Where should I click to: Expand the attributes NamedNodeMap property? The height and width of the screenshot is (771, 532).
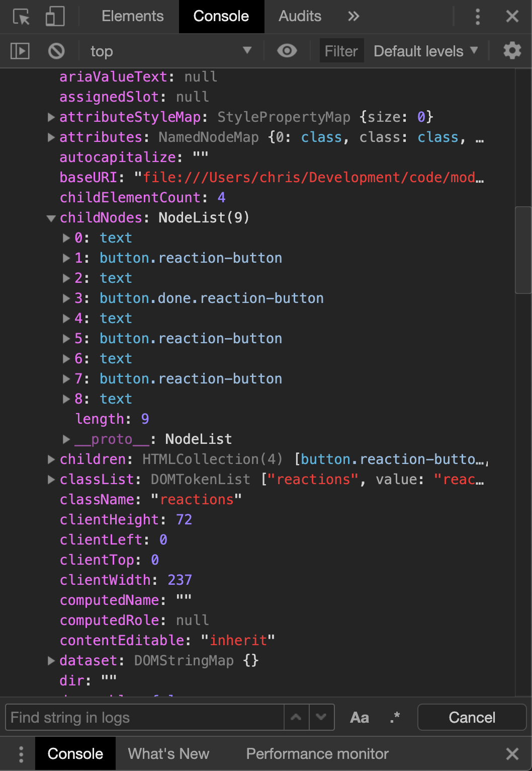point(51,137)
